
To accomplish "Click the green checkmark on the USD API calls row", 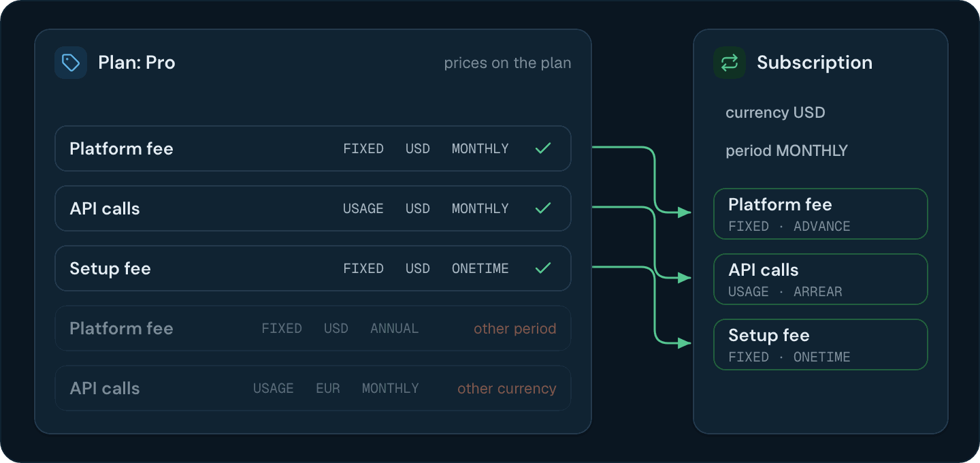I will coord(543,208).
